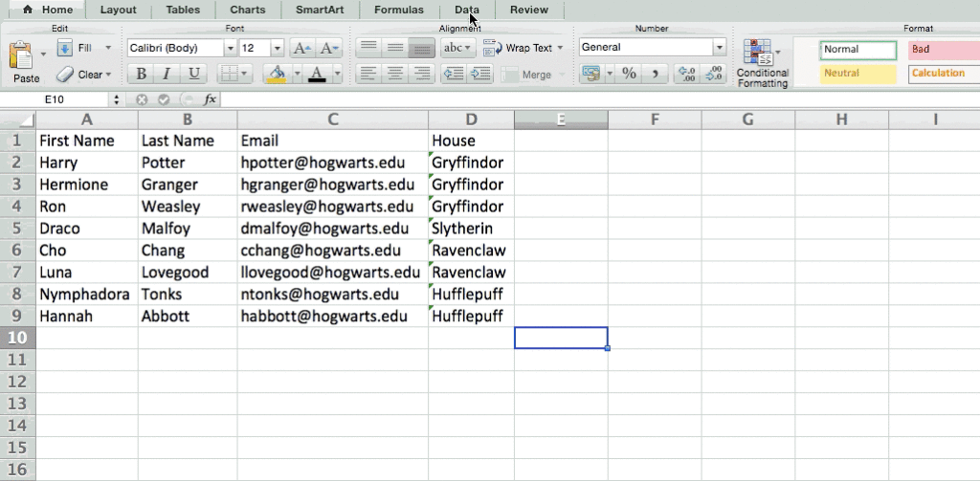Switch to the Formulas tab
This screenshot has width=980, height=481.
pos(400,11)
